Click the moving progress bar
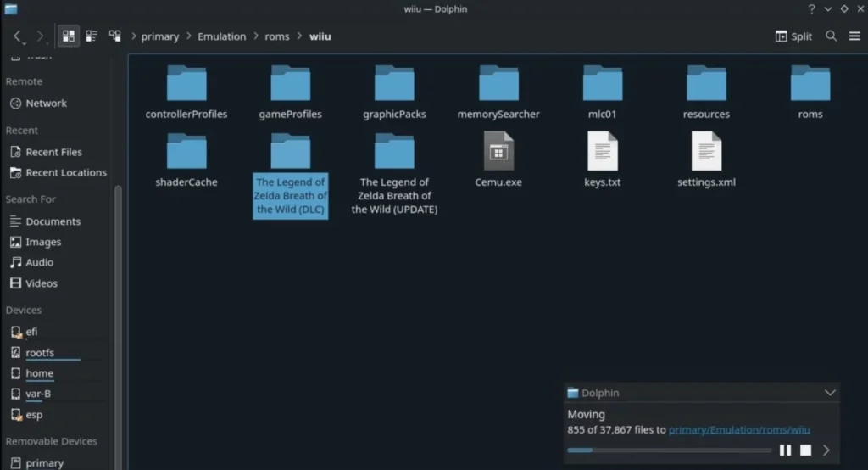Image resolution: width=868 pixels, height=470 pixels. pos(670,450)
